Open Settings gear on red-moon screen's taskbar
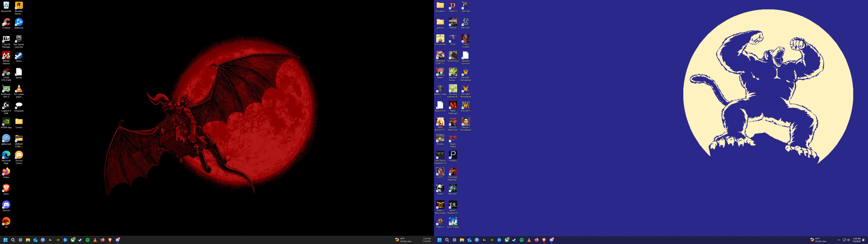The height and width of the screenshot is (244, 868). [21, 240]
